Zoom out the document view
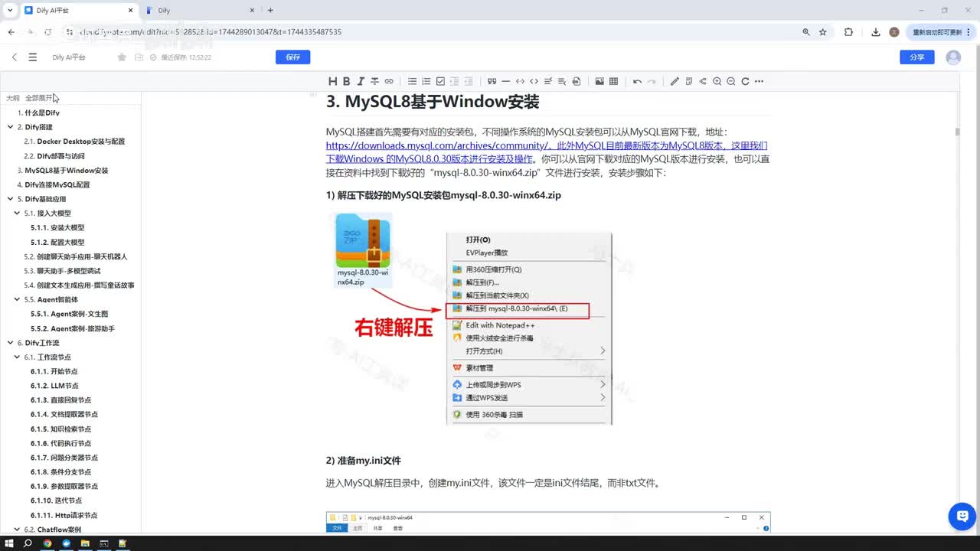Viewport: 980px width, 551px height. coord(731,81)
